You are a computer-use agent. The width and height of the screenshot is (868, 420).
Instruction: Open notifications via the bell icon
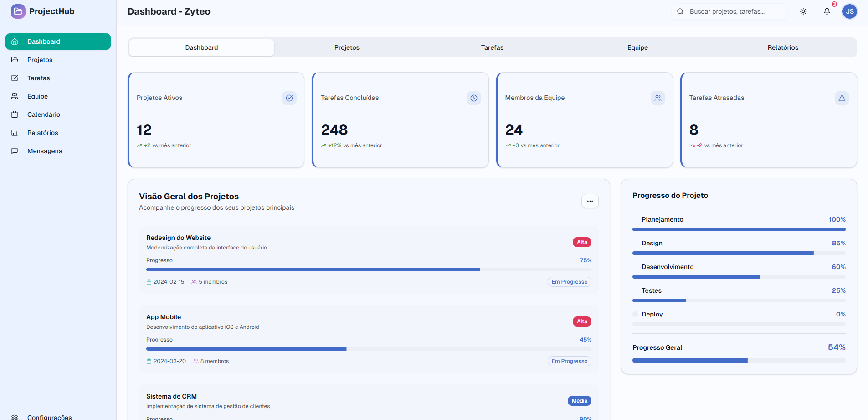point(827,11)
